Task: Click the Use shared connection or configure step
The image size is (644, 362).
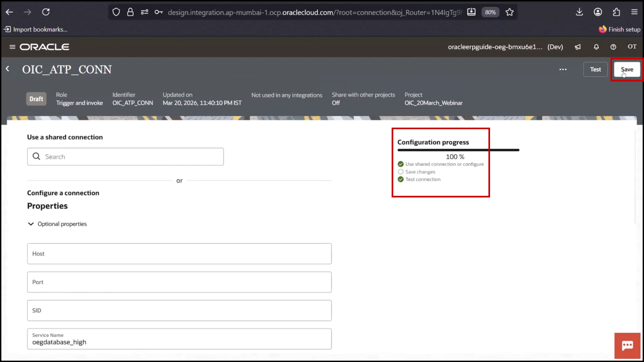Action: pyautogui.click(x=441, y=164)
